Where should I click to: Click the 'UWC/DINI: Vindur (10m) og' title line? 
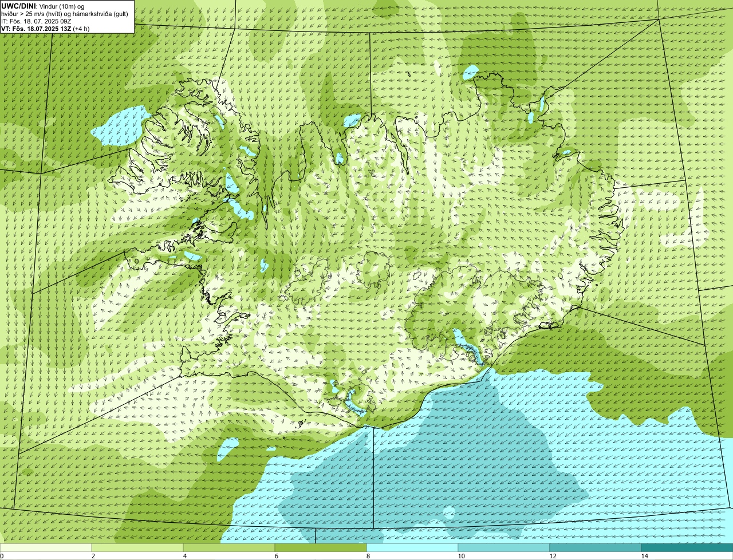tap(42, 6)
